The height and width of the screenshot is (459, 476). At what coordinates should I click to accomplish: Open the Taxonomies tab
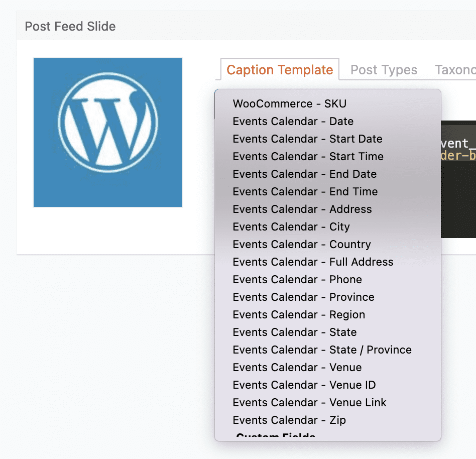pyautogui.click(x=455, y=70)
